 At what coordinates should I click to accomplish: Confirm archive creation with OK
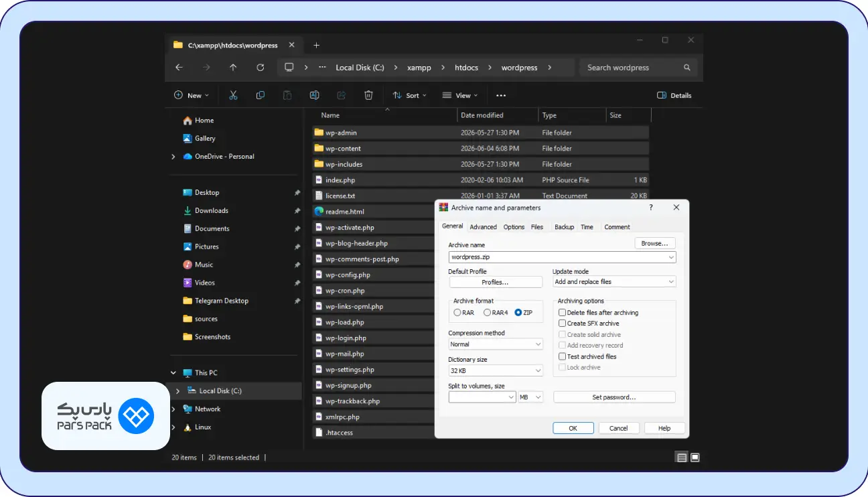point(573,428)
